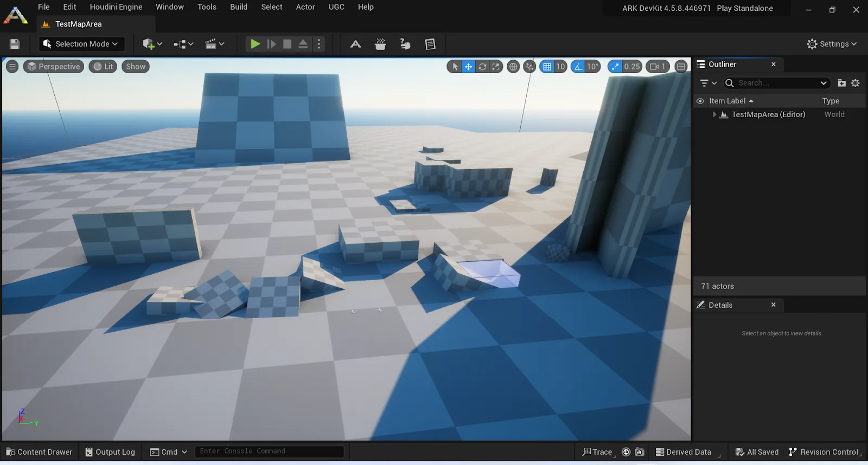
Task: Open the Selection Mode dropdown
Action: (81, 44)
